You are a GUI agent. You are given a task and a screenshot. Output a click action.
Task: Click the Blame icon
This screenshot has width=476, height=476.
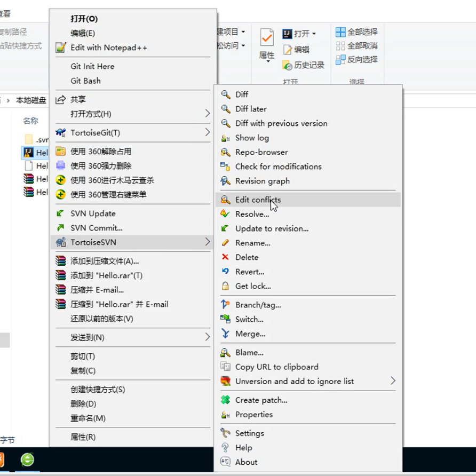click(225, 352)
